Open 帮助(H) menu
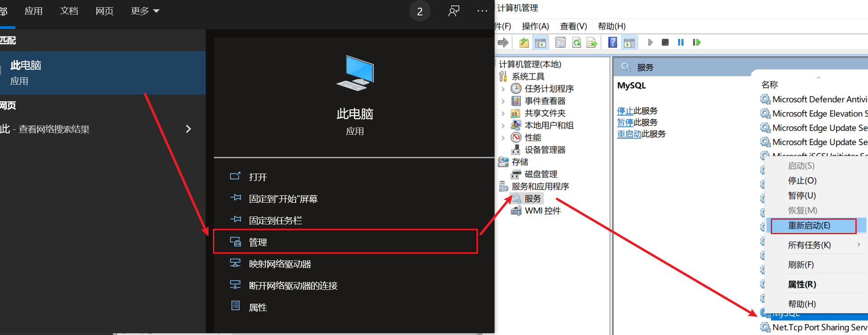The image size is (868, 335). 612,26
